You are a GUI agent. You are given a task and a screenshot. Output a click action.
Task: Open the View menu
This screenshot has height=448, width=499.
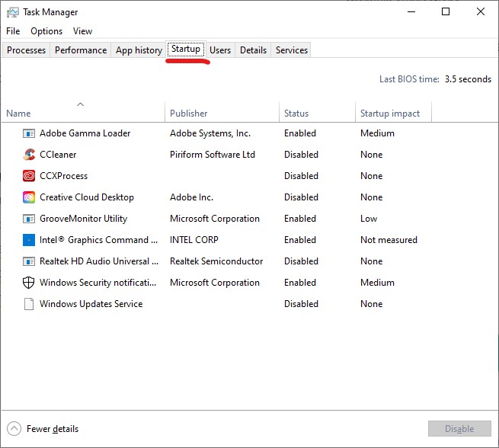(82, 31)
